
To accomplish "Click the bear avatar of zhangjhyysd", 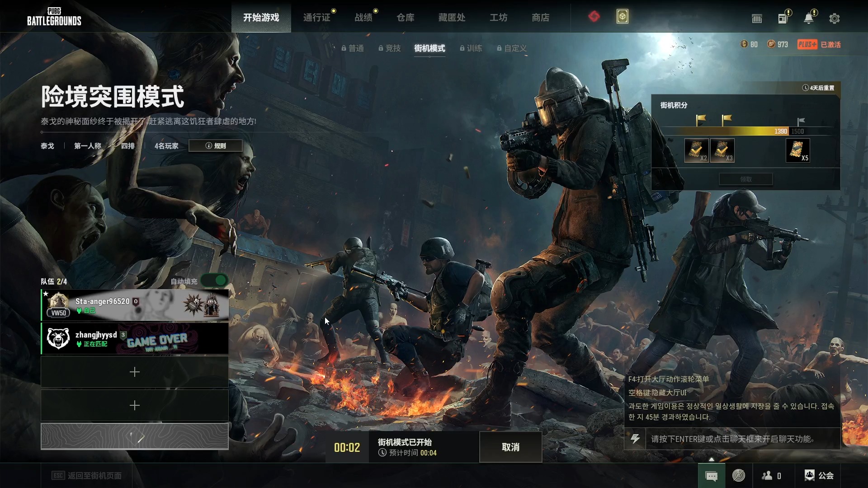I will point(58,338).
